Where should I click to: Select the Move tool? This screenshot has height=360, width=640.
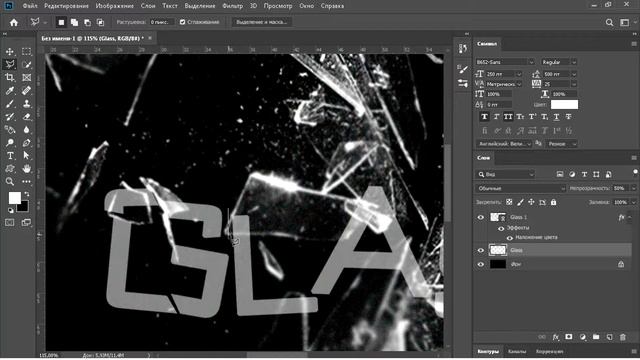[x=10, y=52]
